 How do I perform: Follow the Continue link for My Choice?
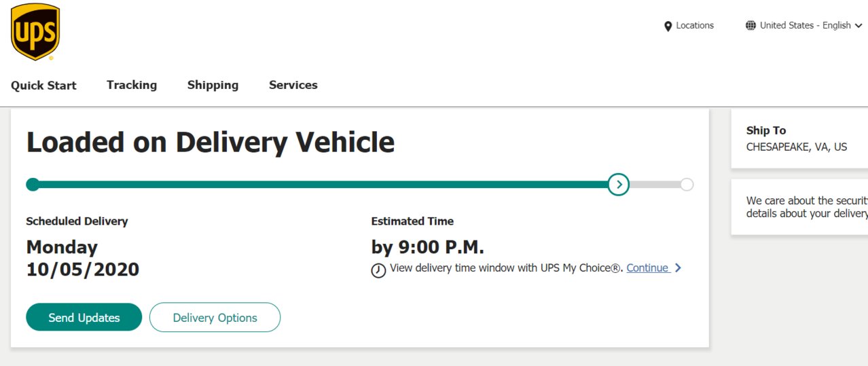point(648,268)
